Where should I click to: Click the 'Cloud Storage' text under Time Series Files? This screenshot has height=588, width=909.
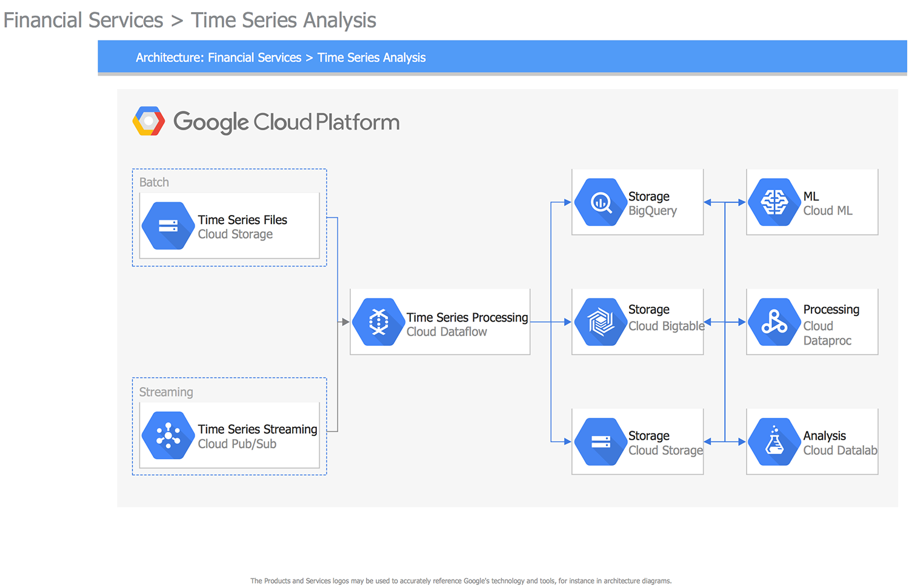coord(235,234)
